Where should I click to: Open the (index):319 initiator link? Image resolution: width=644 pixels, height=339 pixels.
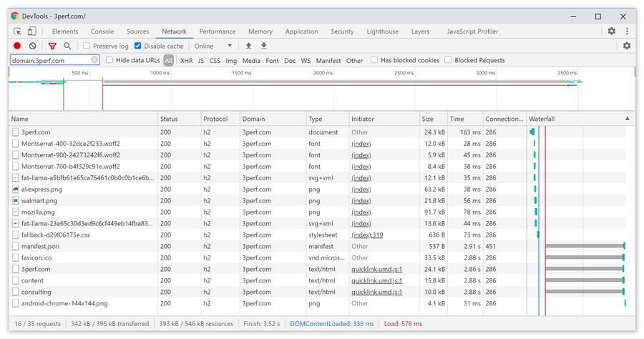(x=367, y=235)
